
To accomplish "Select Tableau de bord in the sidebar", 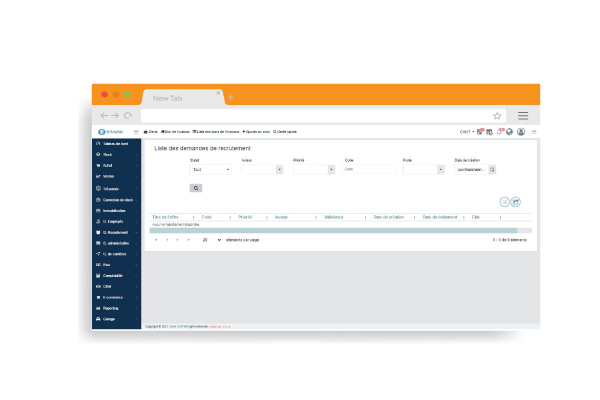I will click(116, 144).
